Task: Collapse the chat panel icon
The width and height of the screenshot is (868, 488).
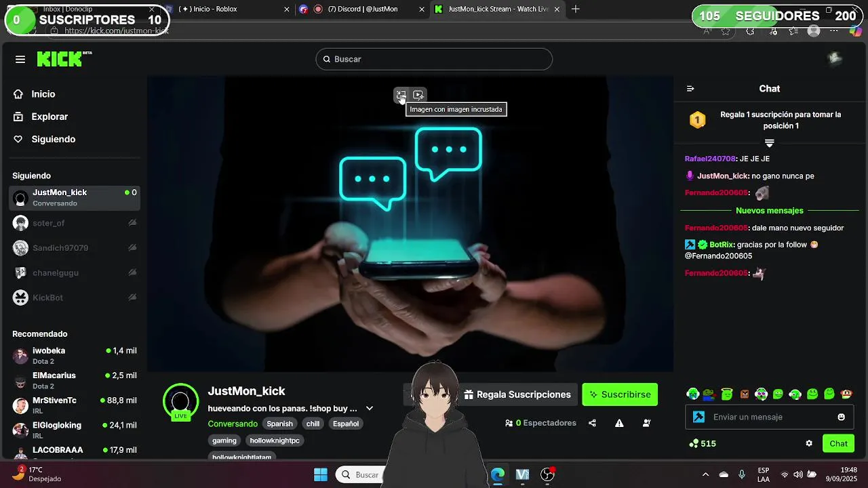Action: click(690, 89)
